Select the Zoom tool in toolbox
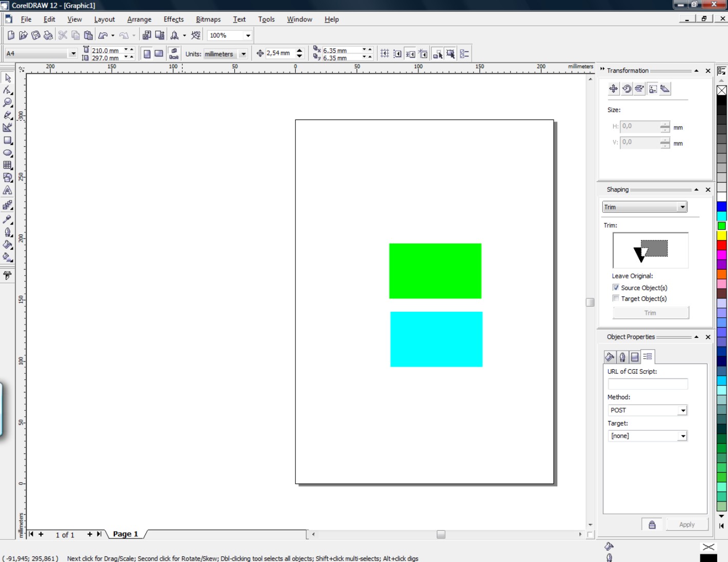The image size is (728, 562). tap(8, 103)
